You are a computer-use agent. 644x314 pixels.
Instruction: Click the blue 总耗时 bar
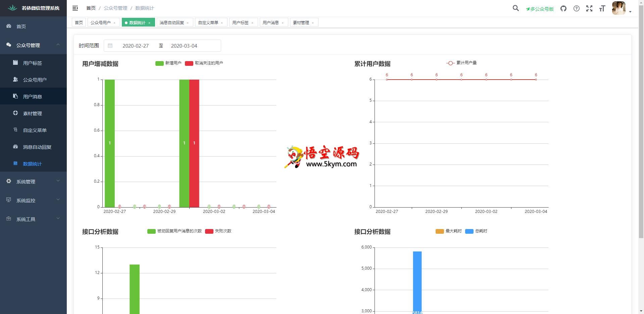point(417,283)
